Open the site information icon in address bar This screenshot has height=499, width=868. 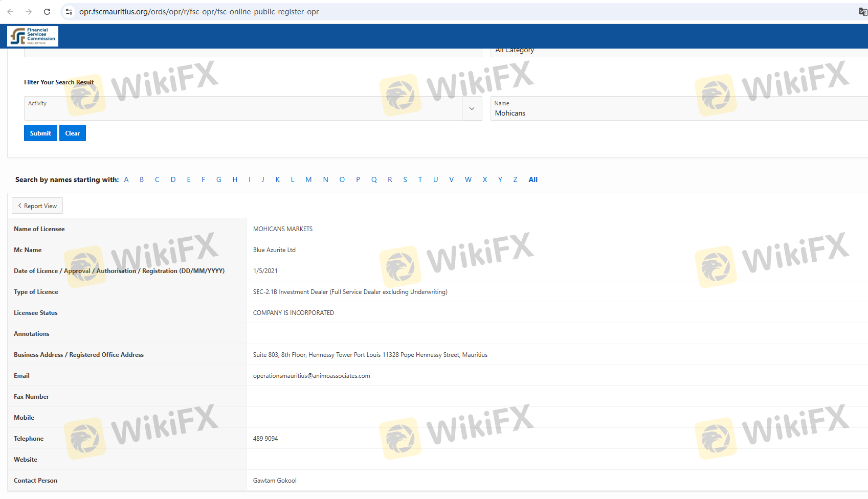(69, 12)
